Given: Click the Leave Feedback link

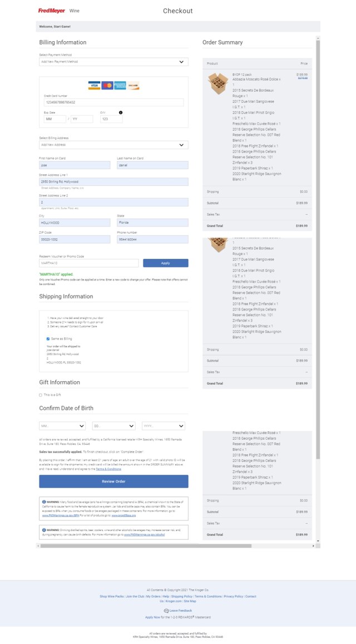Looking at the screenshot, I should click(x=181, y=611).
